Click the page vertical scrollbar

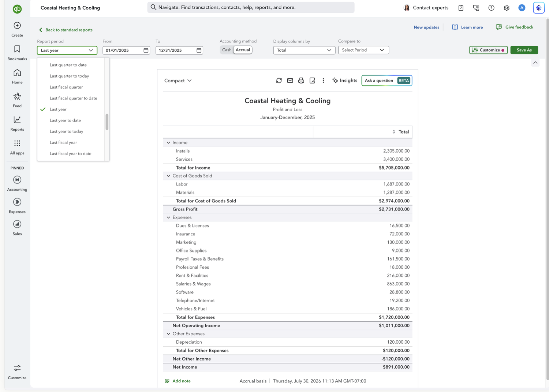[x=547, y=199]
